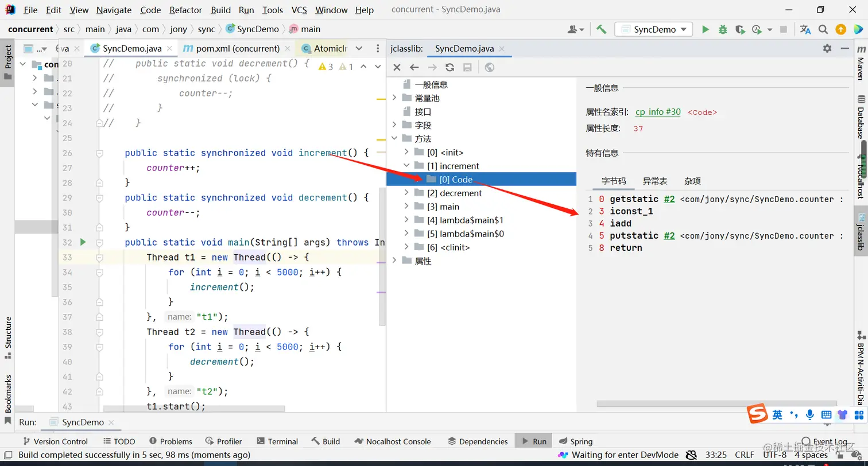Run SyncDemo with the profiler icon
Image resolution: width=868 pixels, height=466 pixels.
click(758, 29)
